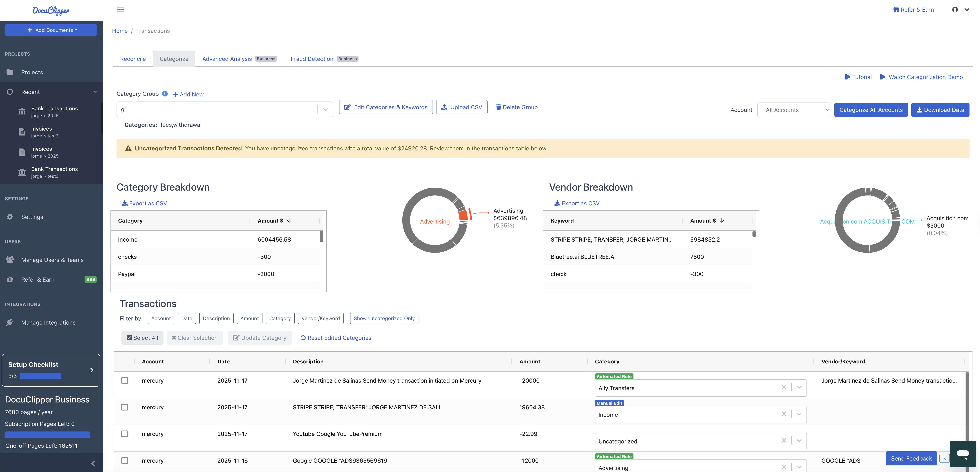Click the Setup Checklist progress bar
This screenshot has height=472, width=980.
point(40,376)
